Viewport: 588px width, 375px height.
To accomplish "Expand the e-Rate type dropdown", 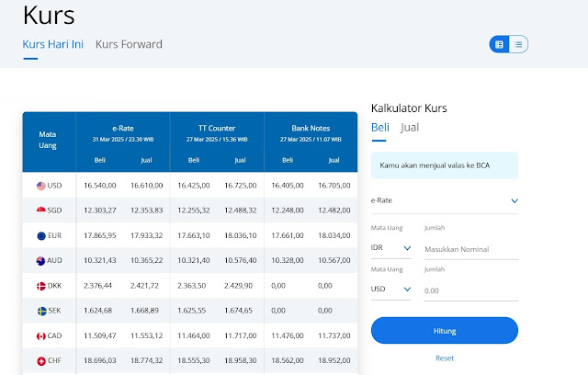I will [445, 200].
